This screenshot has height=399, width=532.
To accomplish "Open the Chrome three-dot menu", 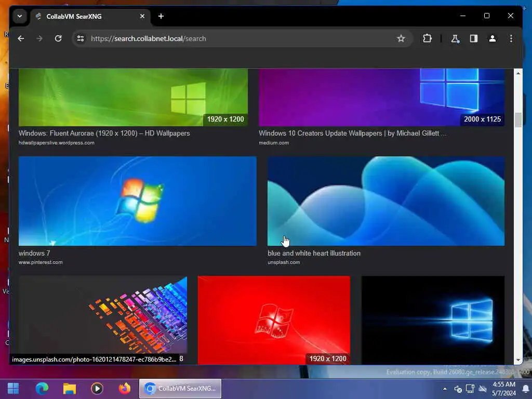I will click(511, 38).
